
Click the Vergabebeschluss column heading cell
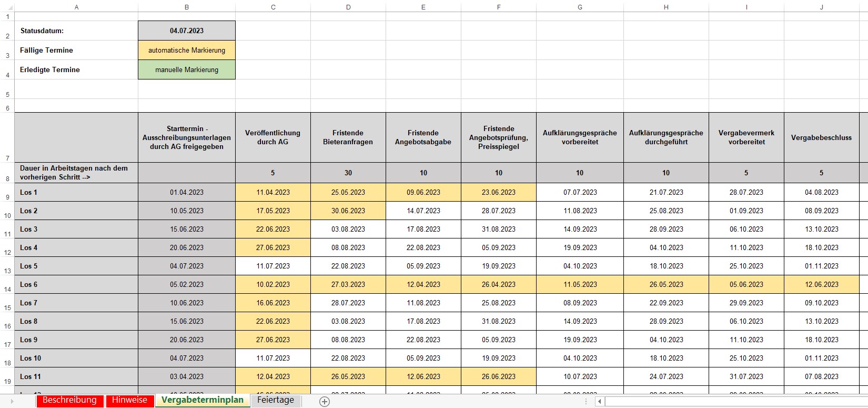click(821, 137)
